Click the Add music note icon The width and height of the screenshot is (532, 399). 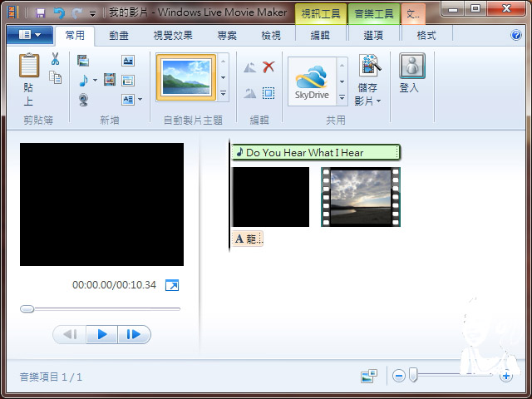coord(83,81)
